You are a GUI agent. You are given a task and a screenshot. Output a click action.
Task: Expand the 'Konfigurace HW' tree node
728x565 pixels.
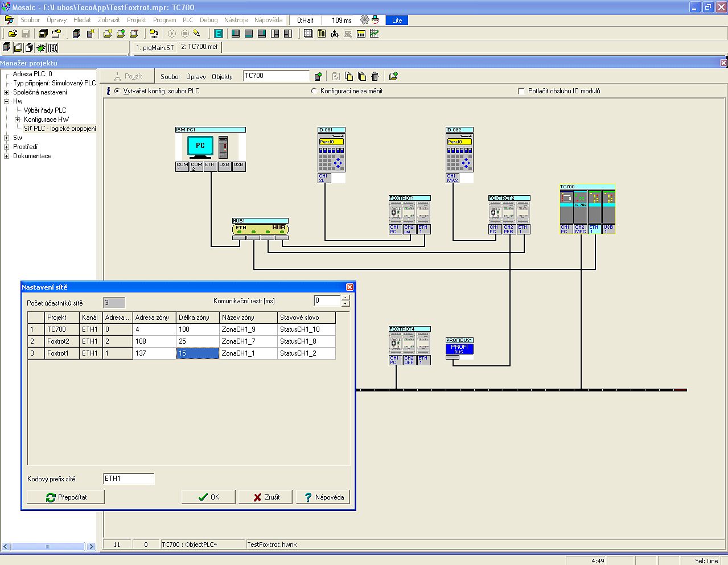coord(18,119)
